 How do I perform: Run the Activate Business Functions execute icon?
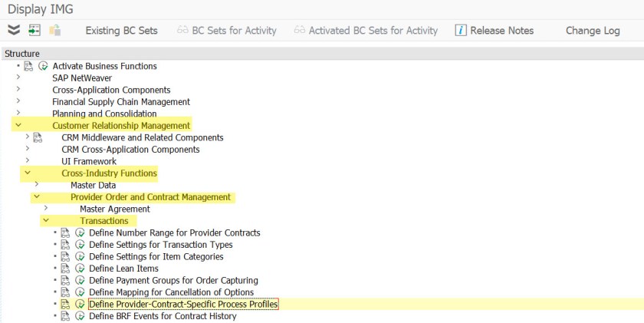[x=43, y=66]
